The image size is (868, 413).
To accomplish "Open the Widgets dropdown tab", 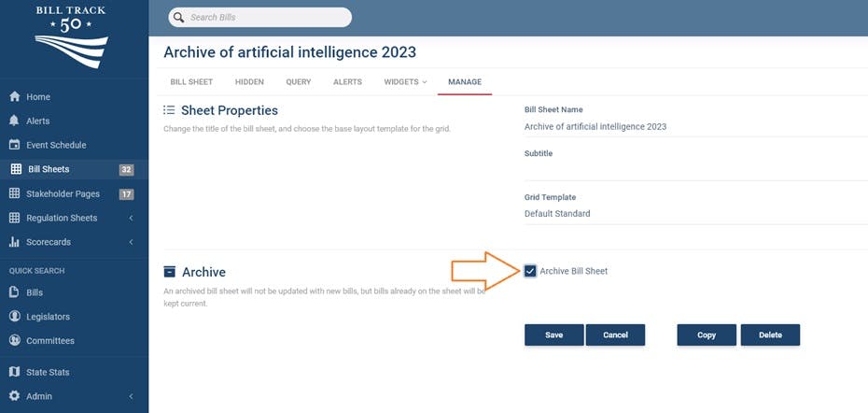I will point(405,82).
